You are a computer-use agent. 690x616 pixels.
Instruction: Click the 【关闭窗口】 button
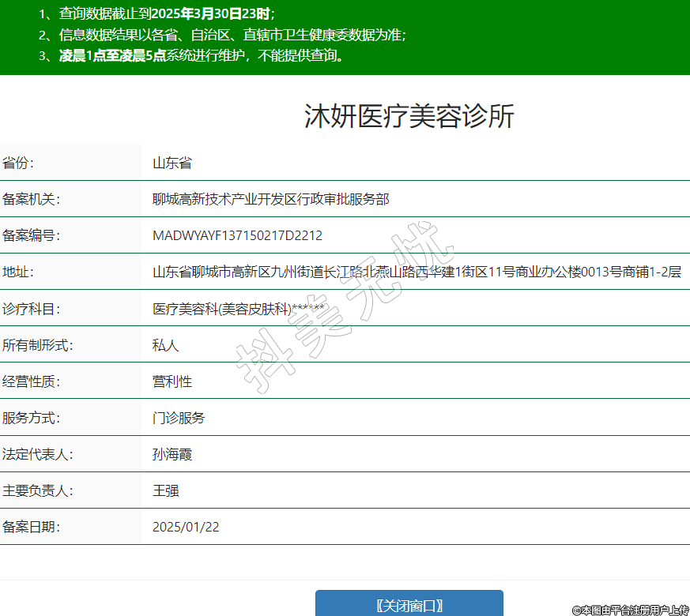(409, 605)
